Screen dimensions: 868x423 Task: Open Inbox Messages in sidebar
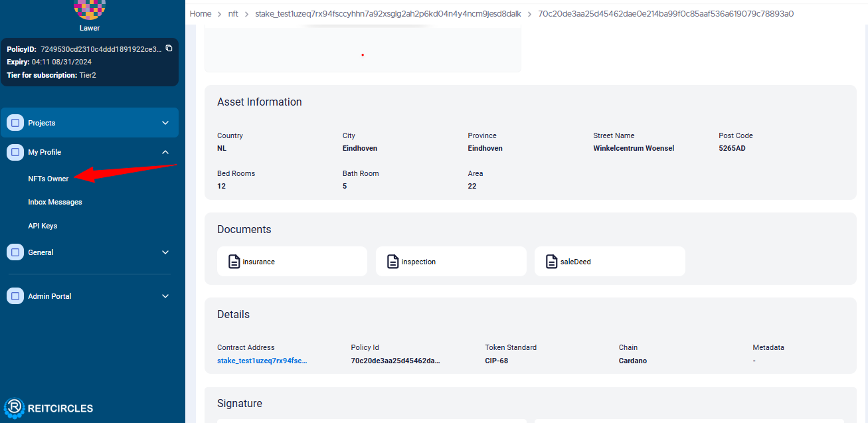point(55,202)
